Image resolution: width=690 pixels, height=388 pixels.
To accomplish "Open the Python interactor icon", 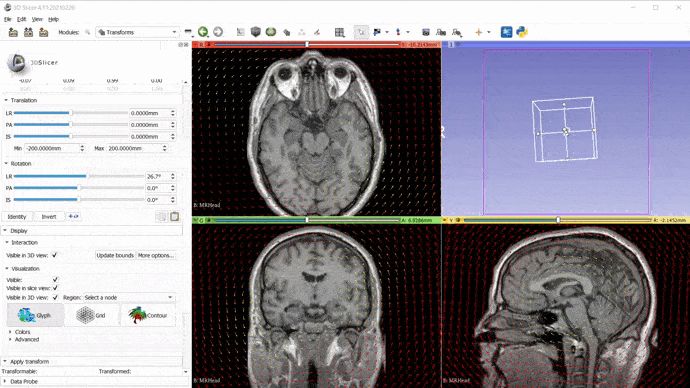I will 522,32.
